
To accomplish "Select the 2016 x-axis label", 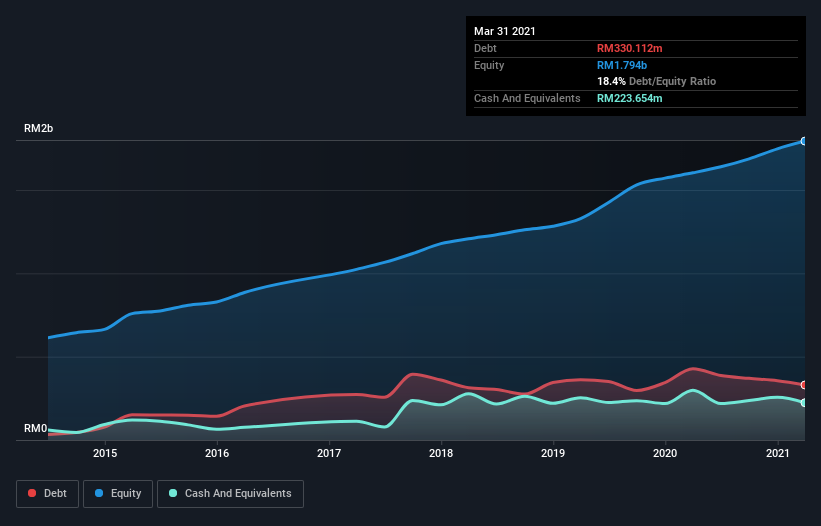I will pyautogui.click(x=217, y=453).
